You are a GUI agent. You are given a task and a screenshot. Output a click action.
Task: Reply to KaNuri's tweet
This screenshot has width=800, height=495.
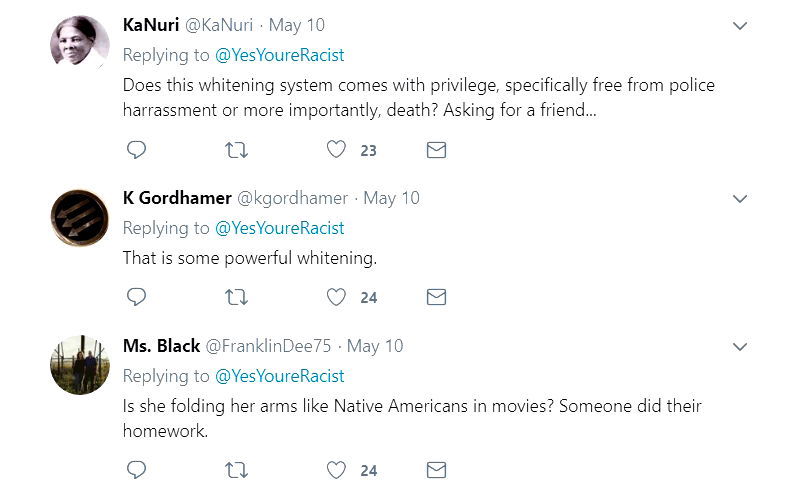[x=137, y=150]
